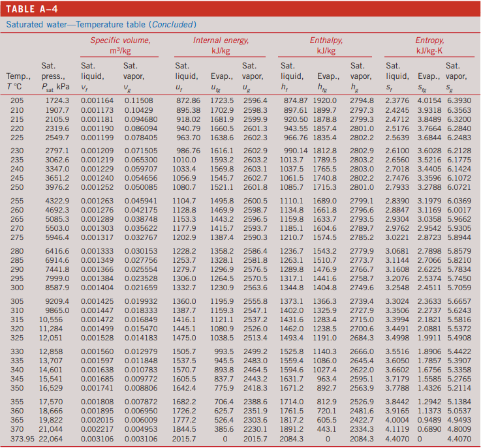Image resolution: width=481 pixels, height=448 pixels.
Task: Select the Temp., T °C column header
Action: (x=18, y=82)
